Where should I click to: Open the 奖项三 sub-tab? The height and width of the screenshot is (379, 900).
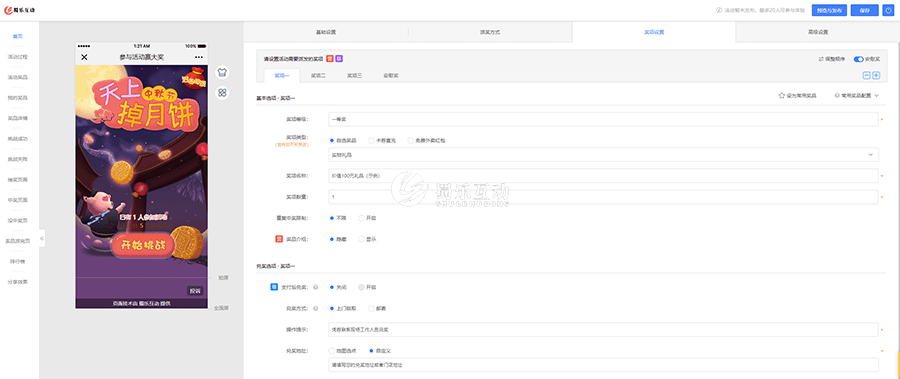coord(354,75)
